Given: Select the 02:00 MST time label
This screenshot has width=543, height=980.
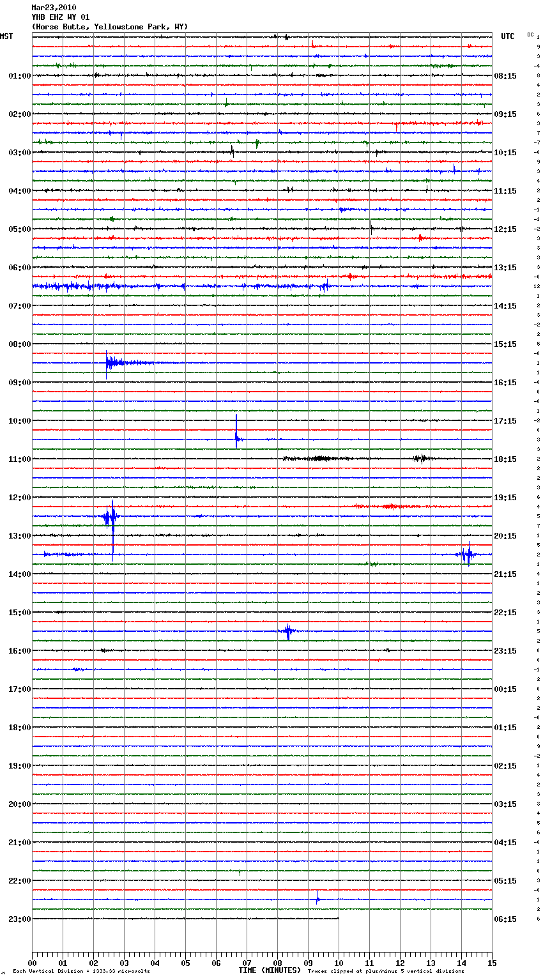Looking at the screenshot, I should coord(20,114).
